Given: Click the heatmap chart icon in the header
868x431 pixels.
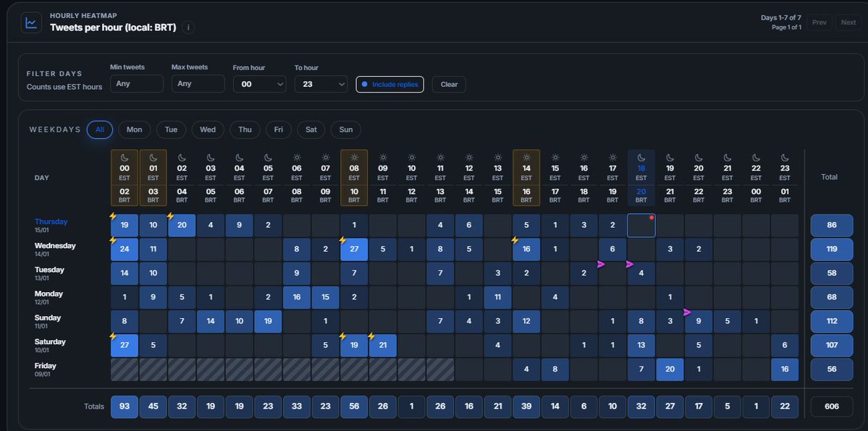Looking at the screenshot, I should (x=30, y=21).
